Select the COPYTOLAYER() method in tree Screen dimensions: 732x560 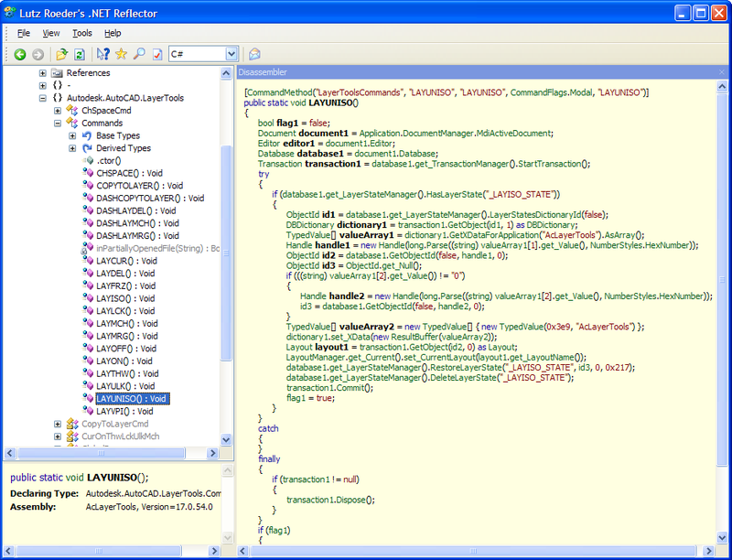click(139, 186)
